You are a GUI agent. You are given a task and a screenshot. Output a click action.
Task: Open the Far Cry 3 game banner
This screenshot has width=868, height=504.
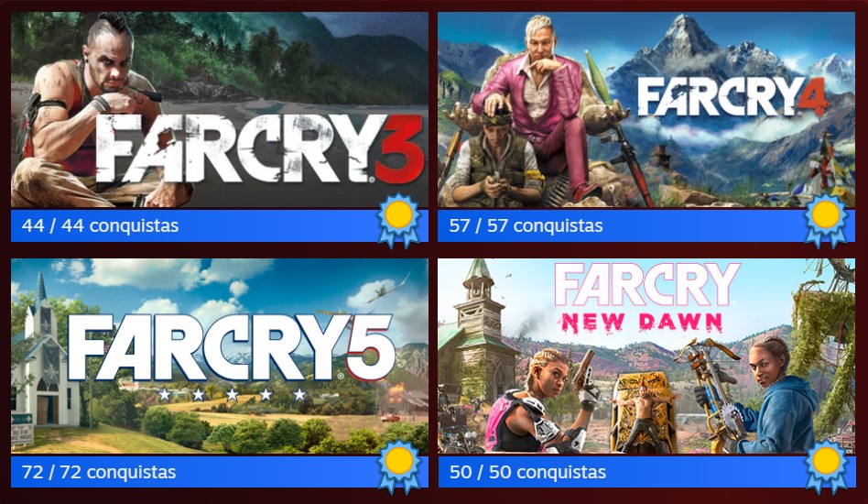click(220, 110)
